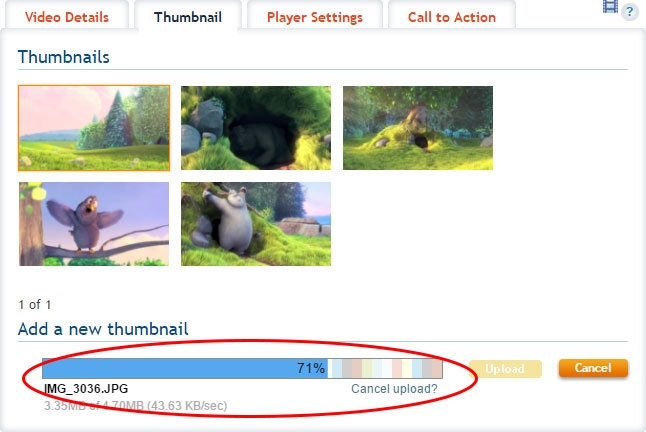Choose the big grey rabbit thumbnail

tap(256, 224)
